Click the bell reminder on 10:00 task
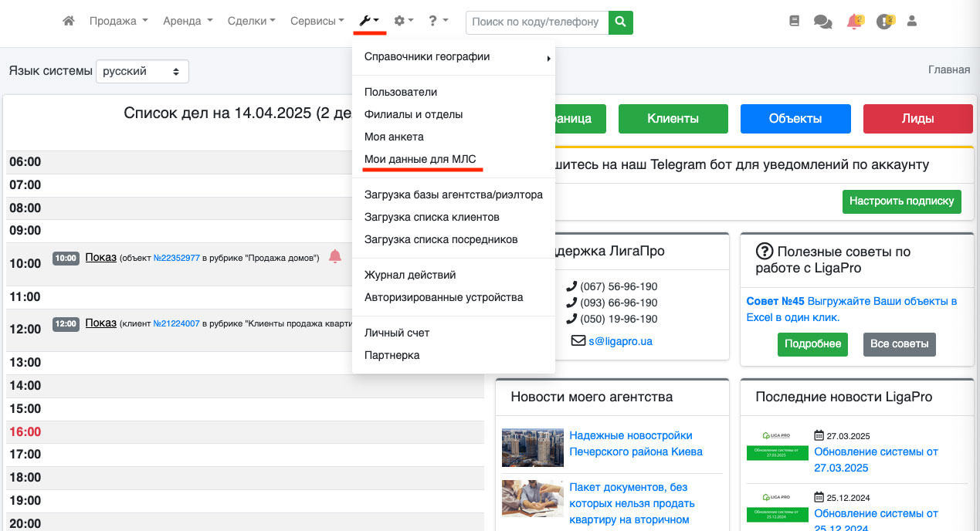The image size is (980, 531). point(335,257)
